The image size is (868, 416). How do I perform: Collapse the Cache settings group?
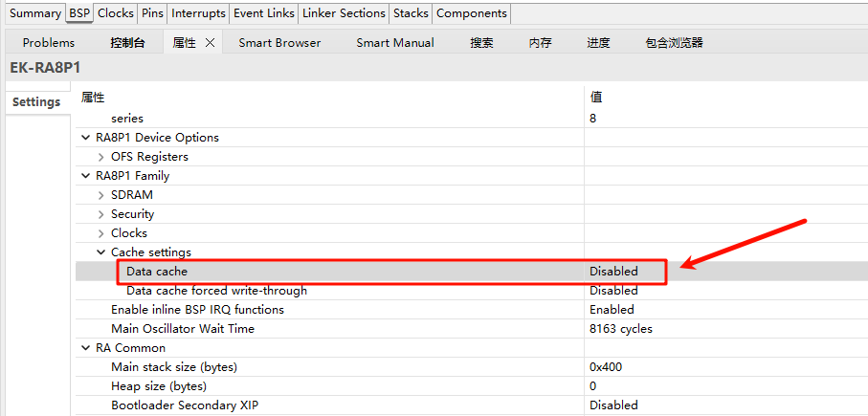coord(101,252)
